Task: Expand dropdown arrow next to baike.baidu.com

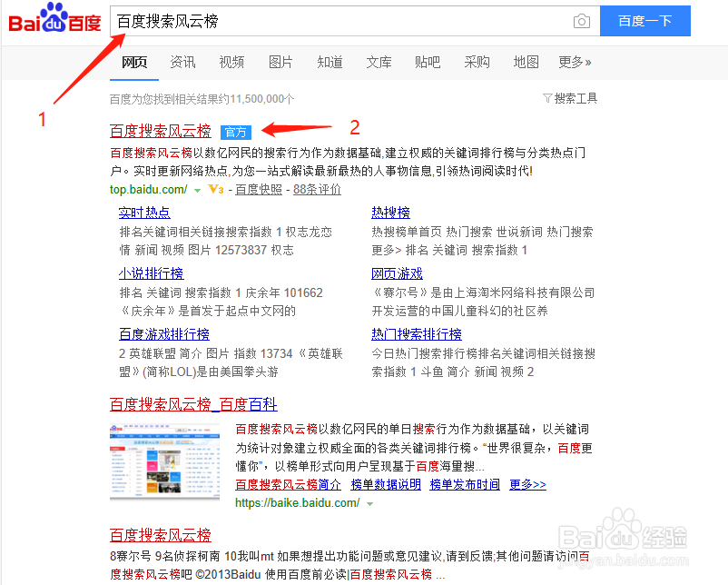Action: (x=369, y=503)
